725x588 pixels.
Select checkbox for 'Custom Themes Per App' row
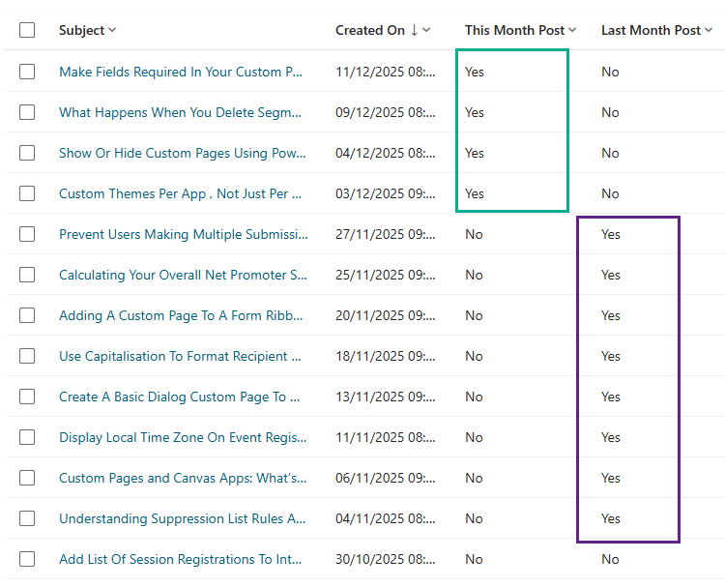point(27,193)
